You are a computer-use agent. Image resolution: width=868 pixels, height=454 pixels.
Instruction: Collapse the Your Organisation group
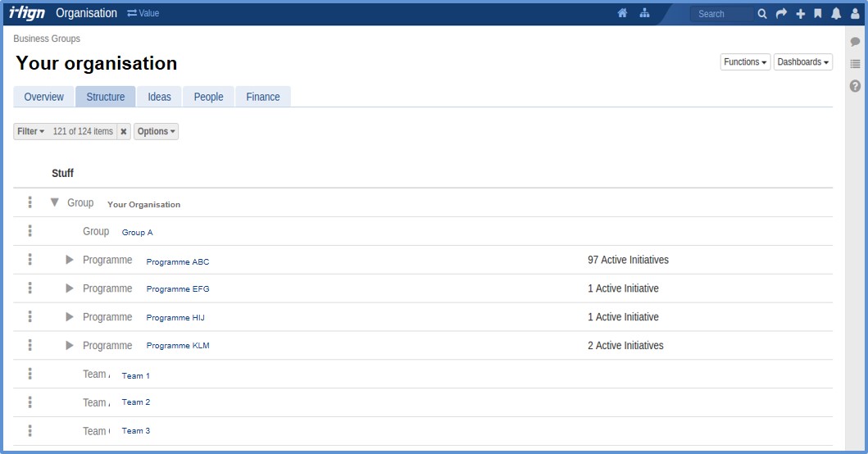coord(55,202)
